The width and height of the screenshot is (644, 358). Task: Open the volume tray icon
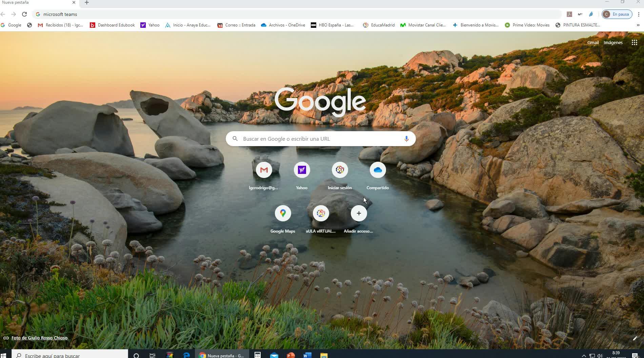tap(600, 356)
